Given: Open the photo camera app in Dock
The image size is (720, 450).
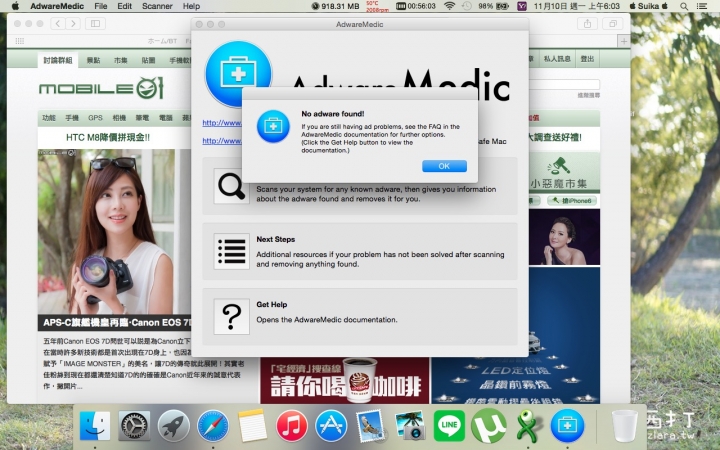Looking at the screenshot, I should point(410,426).
